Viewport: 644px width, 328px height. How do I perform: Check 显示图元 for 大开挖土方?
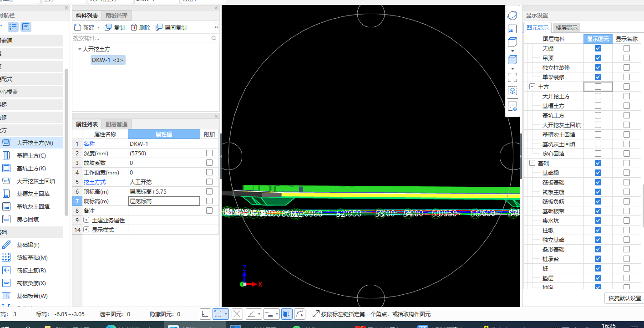point(598,96)
